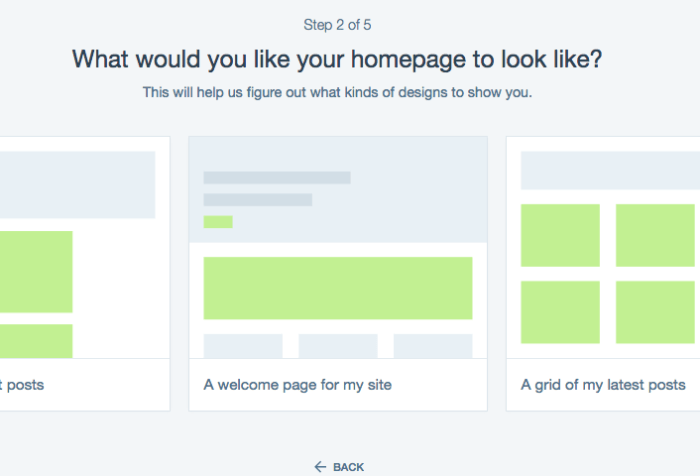Click gray header bar in grid layout preview
700x476 pixels.
coord(610,170)
